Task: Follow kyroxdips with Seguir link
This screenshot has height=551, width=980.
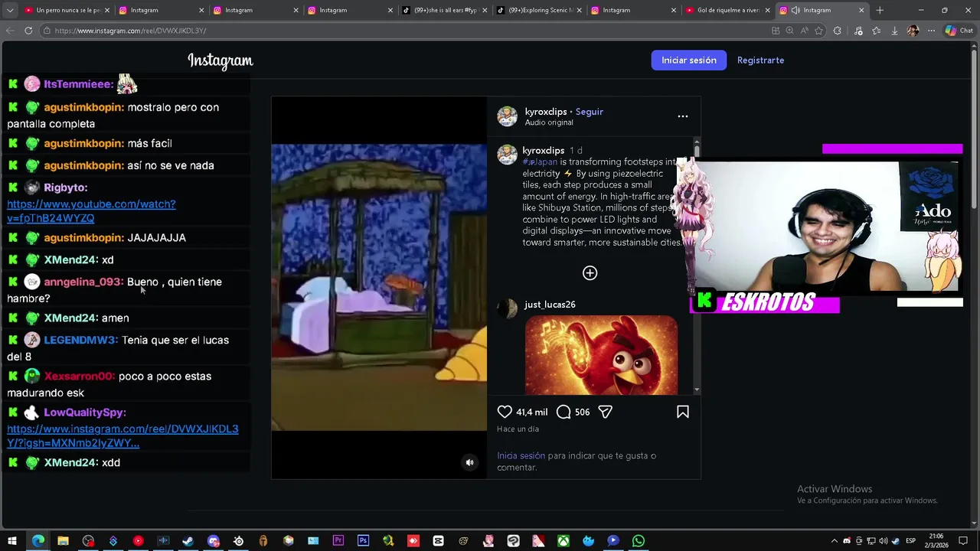Action: pyautogui.click(x=590, y=112)
